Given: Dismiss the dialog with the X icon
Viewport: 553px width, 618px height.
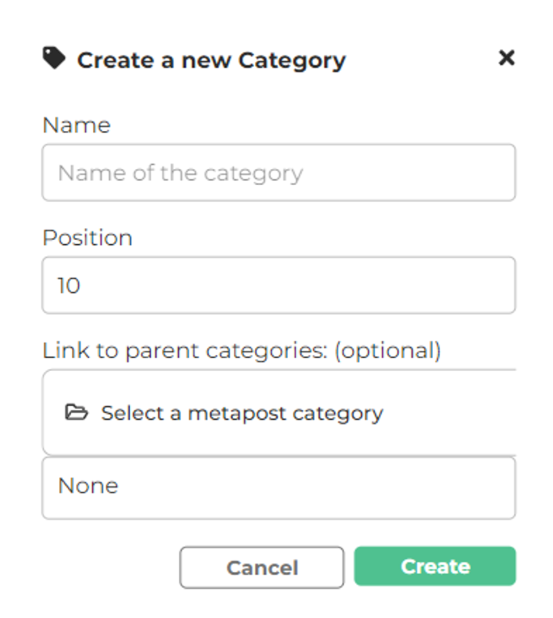Looking at the screenshot, I should [506, 58].
